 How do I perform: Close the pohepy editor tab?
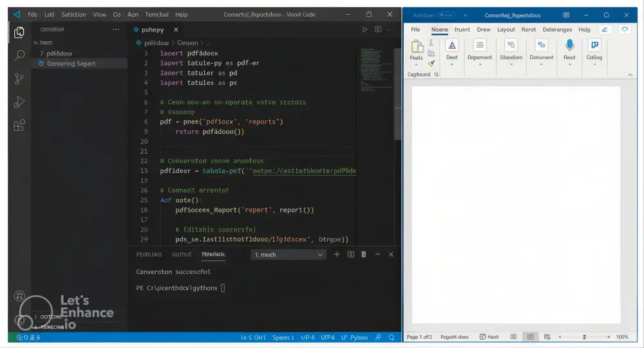point(176,30)
